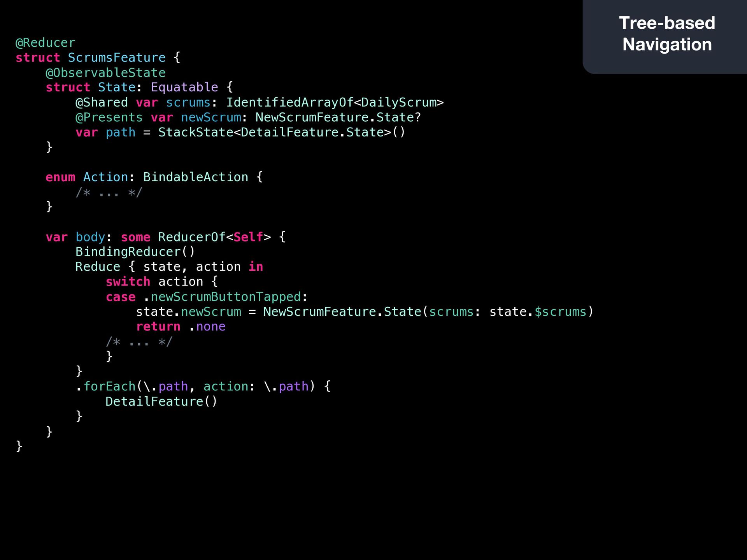747x560 pixels.
Task: Click the @ObservableState attribute
Action: 105,73
